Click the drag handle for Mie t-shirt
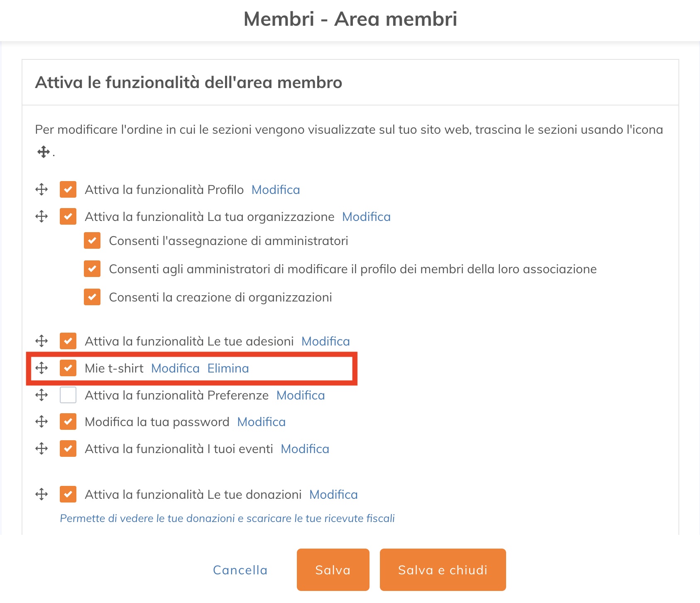Screen dimensions: 700x603 42,368
